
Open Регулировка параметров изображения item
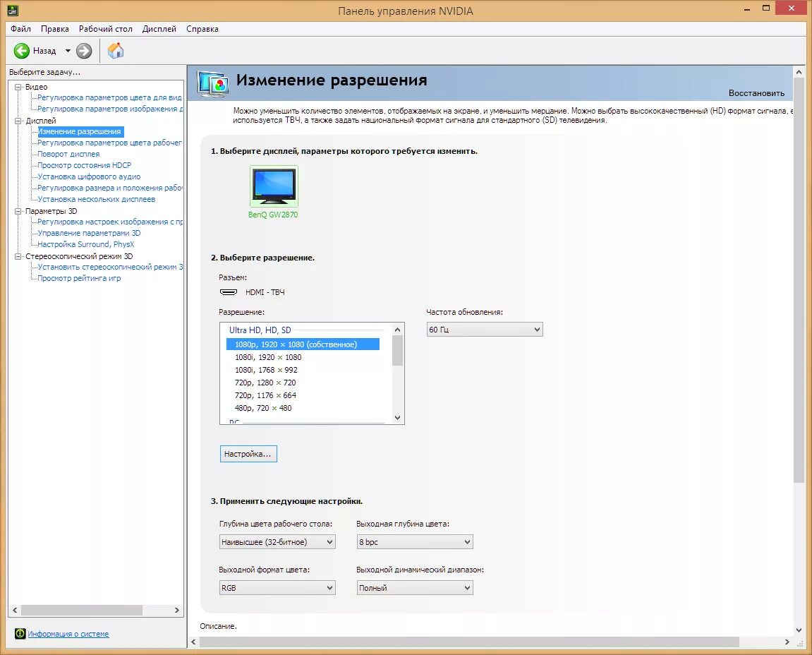[x=110, y=109]
